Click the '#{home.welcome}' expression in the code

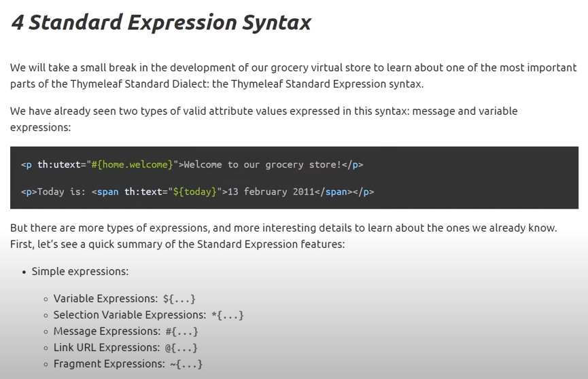pyautogui.click(x=132, y=164)
